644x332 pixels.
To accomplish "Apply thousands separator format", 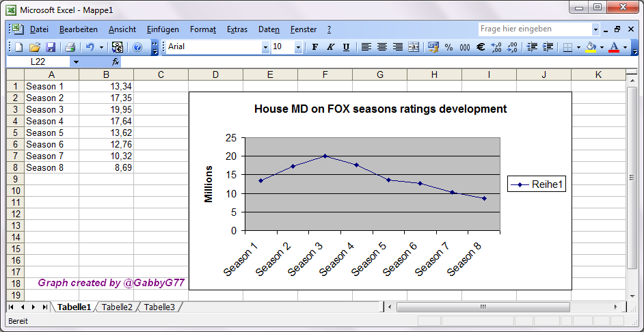I will click(x=464, y=47).
